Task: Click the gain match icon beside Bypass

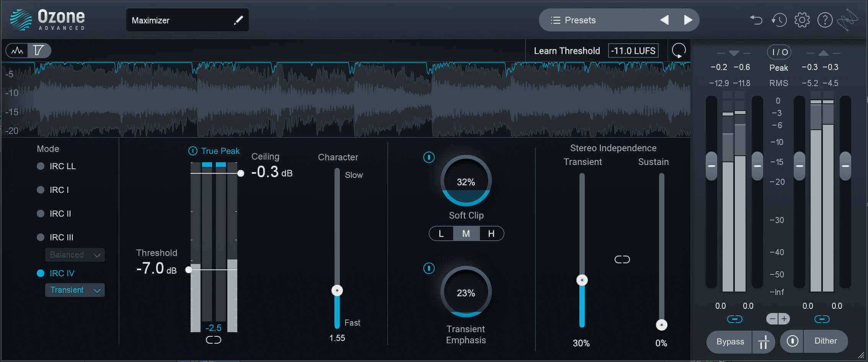Action: [x=764, y=342]
